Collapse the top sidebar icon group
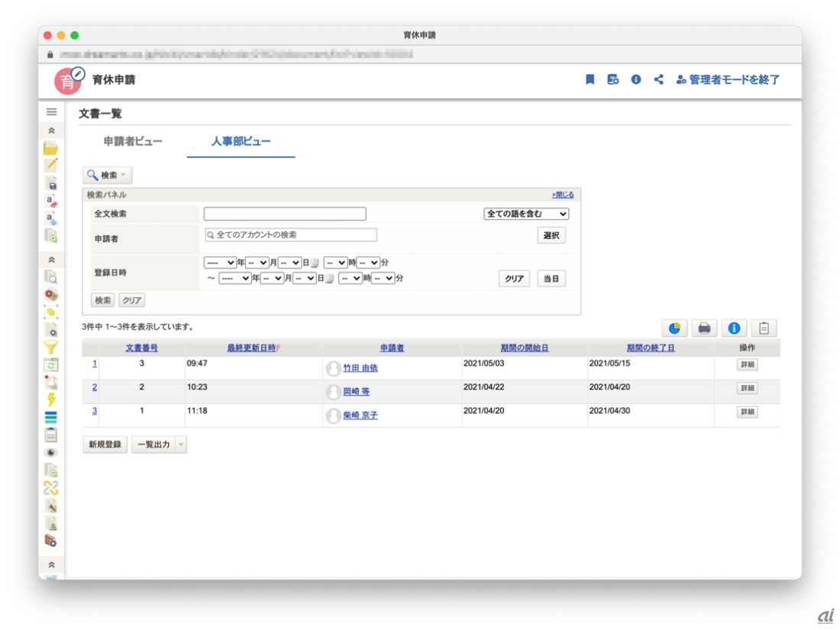 point(51,131)
